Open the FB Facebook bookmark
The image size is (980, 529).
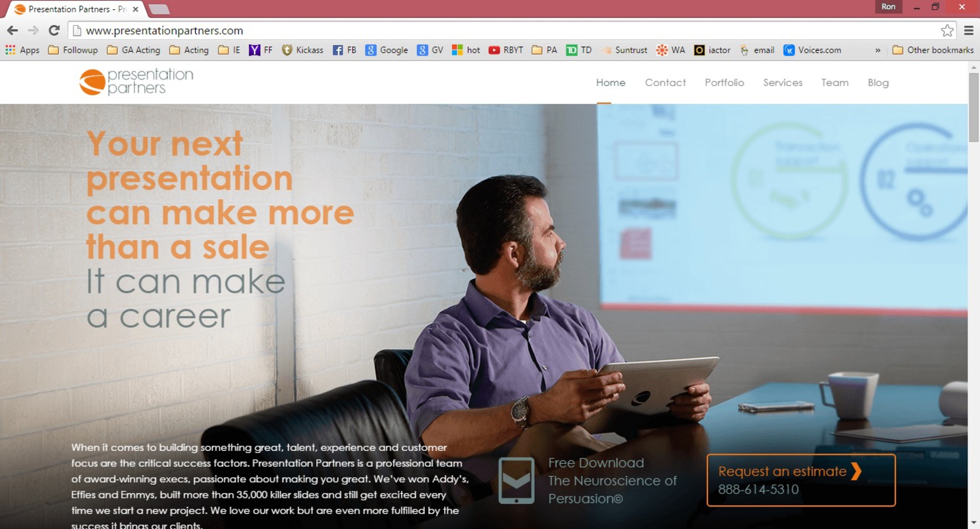(x=344, y=50)
